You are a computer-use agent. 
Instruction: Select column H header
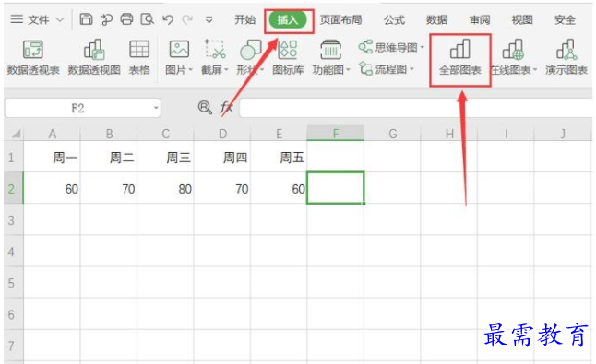(x=449, y=134)
